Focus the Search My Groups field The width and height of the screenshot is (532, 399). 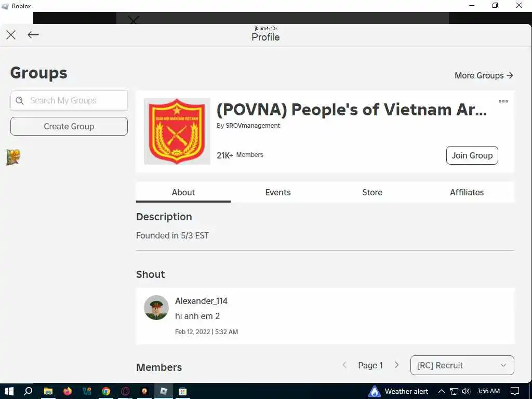point(69,100)
